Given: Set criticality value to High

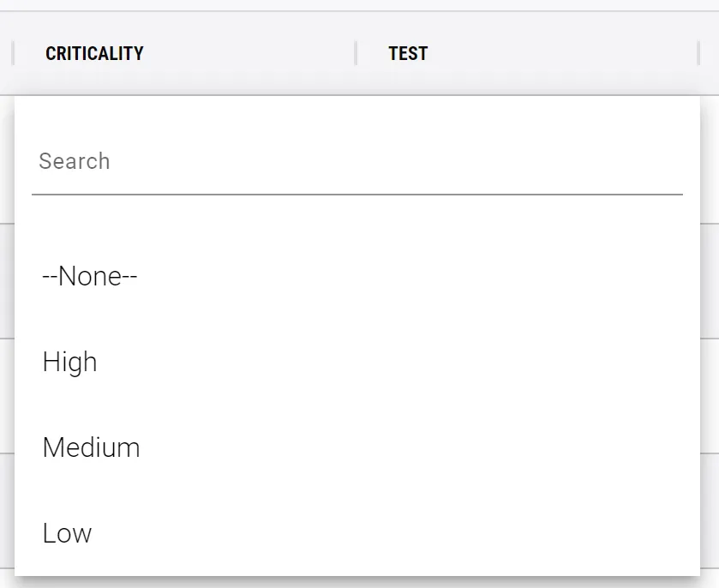Looking at the screenshot, I should [x=69, y=363].
